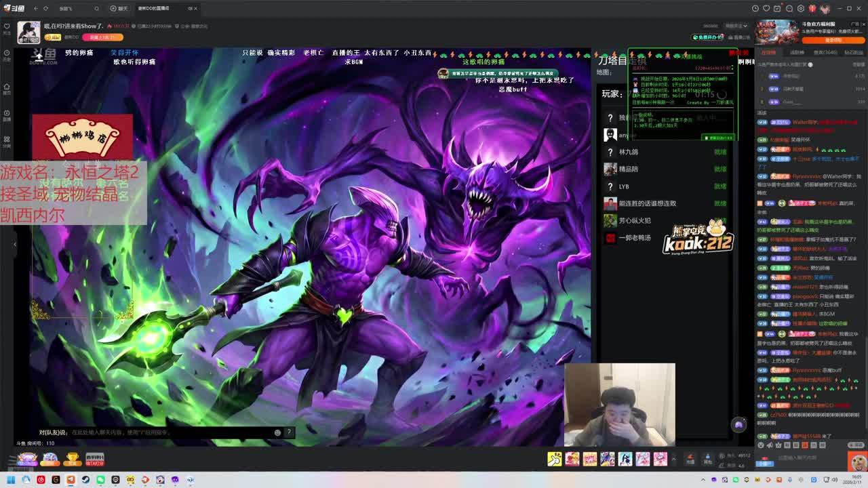Click the red gift box icon

tap(812, 8)
